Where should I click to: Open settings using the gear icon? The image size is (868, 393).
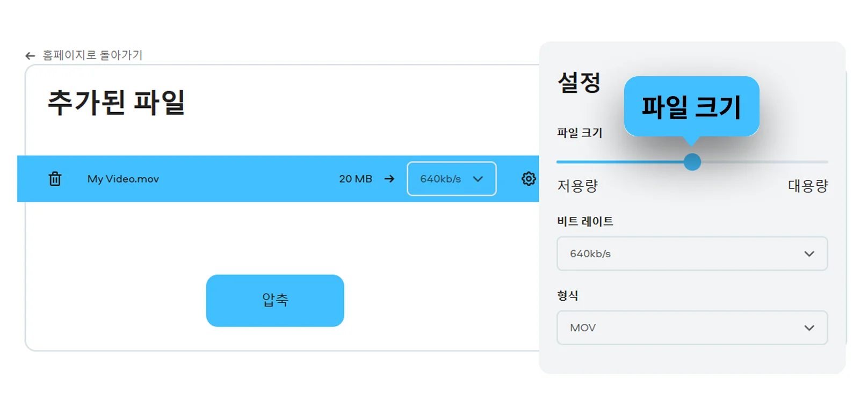[x=529, y=179]
